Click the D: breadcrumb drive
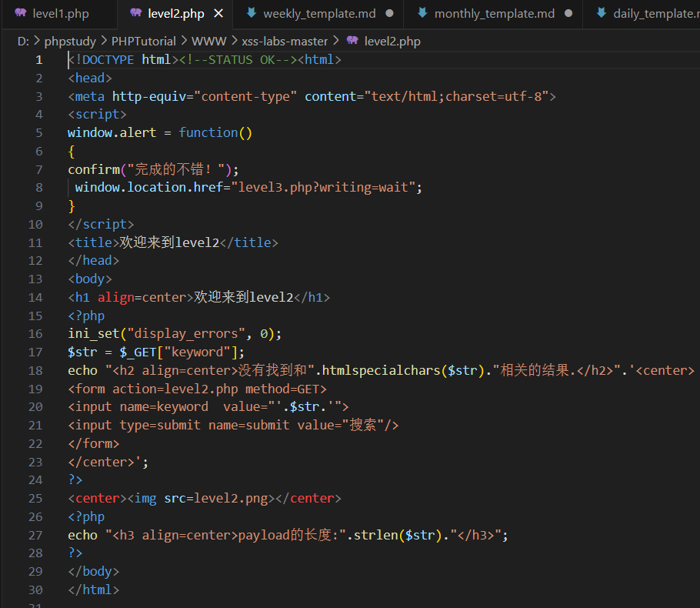Image resolution: width=700 pixels, height=608 pixels. tap(23, 42)
